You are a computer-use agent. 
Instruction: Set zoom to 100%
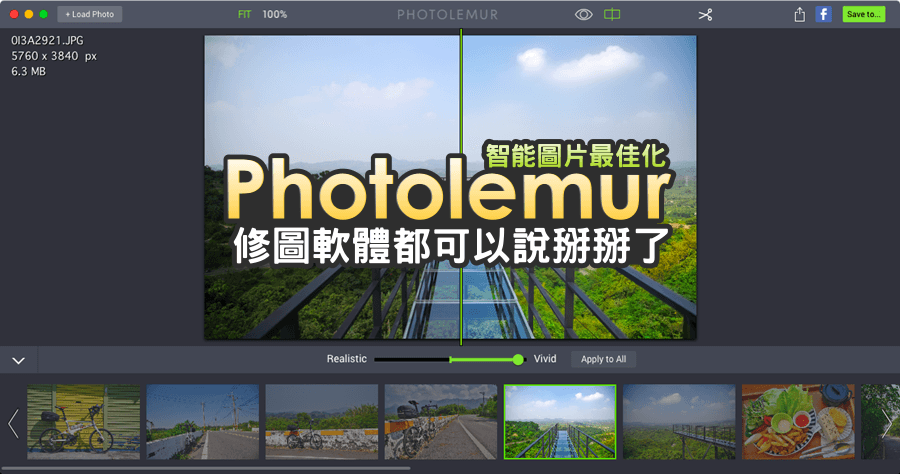click(x=274, y=14)
